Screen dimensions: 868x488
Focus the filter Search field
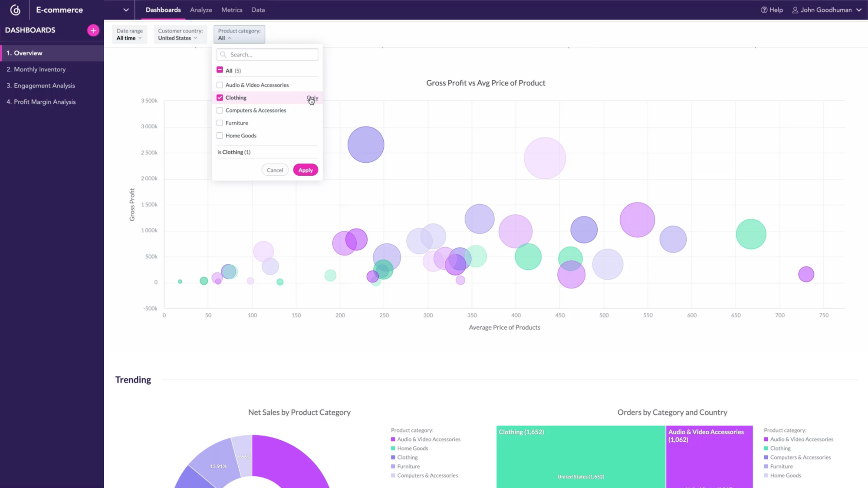point(267,55)
